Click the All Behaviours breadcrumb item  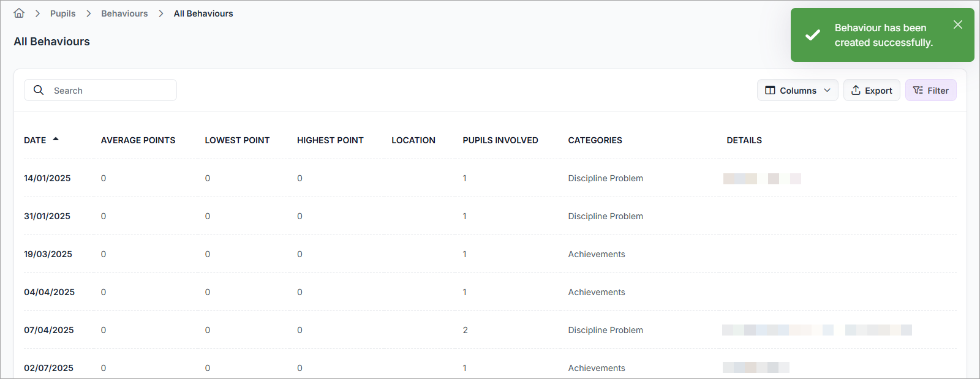203,13
